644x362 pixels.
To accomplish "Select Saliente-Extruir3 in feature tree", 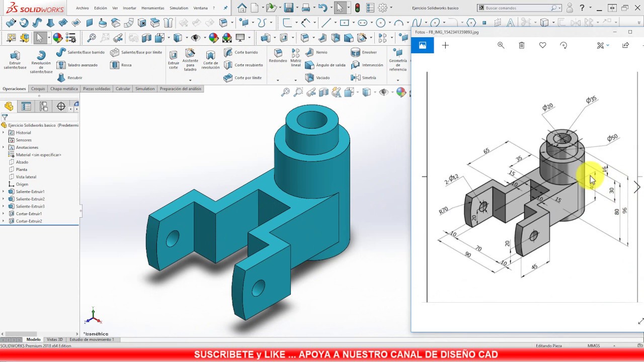I will coord(30,206).
